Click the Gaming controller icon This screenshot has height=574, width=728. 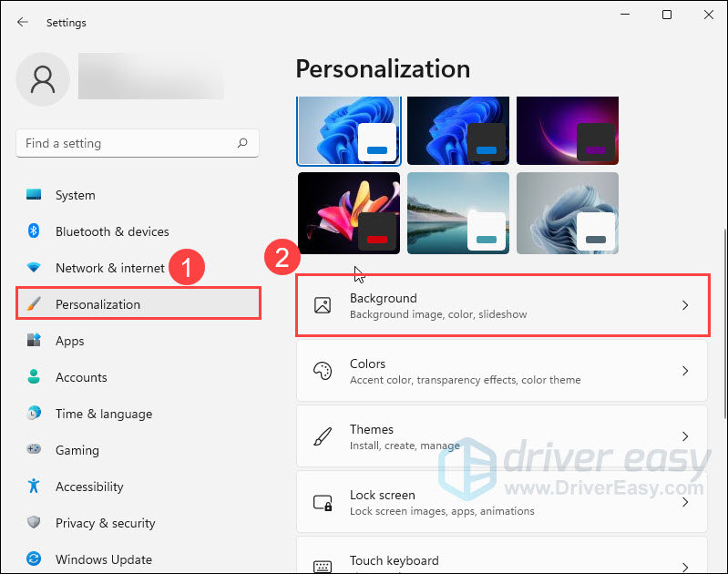click(x=34, y=449)
